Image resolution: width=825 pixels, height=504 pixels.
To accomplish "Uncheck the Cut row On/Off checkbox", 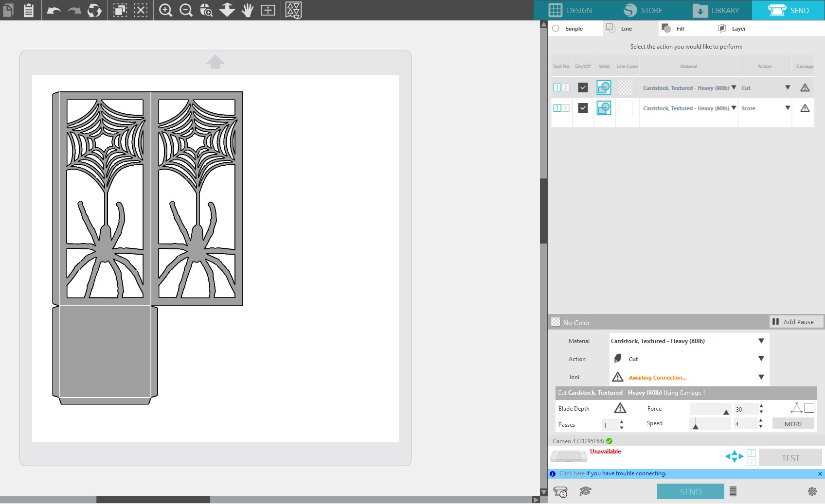I will click(583, 87).
